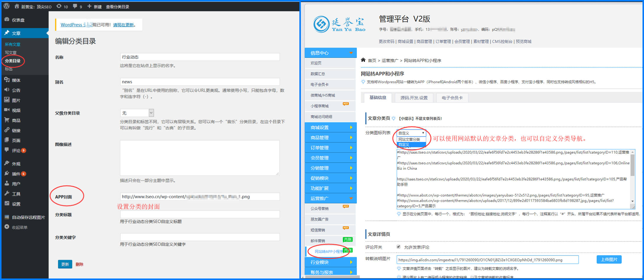Open 小程序商城 in the 信息中心 menu
Viewport: 644px width, 280px height.
pyautogui.click(x=319, y=106)
